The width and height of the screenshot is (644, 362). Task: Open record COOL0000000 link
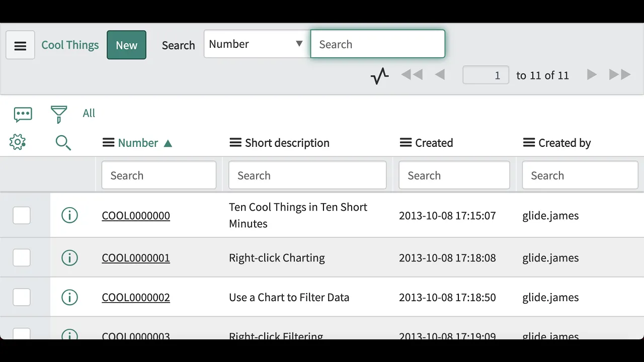pyautogui.click(x=136, y=216)
